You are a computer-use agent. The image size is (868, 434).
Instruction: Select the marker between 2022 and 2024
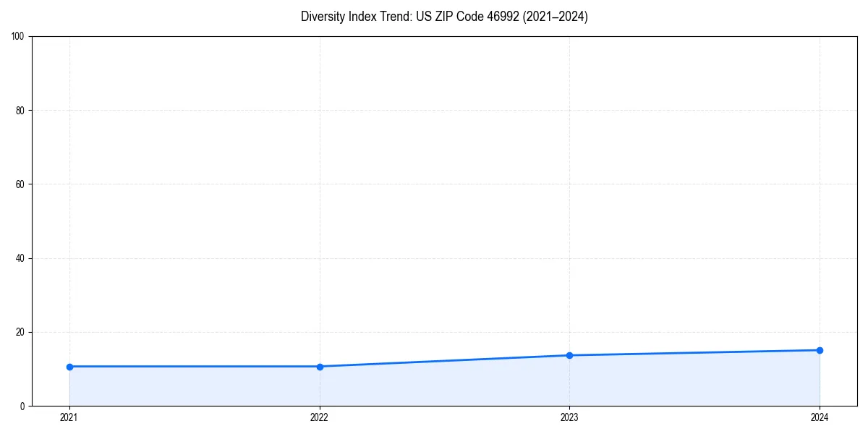tap(569, 355)
